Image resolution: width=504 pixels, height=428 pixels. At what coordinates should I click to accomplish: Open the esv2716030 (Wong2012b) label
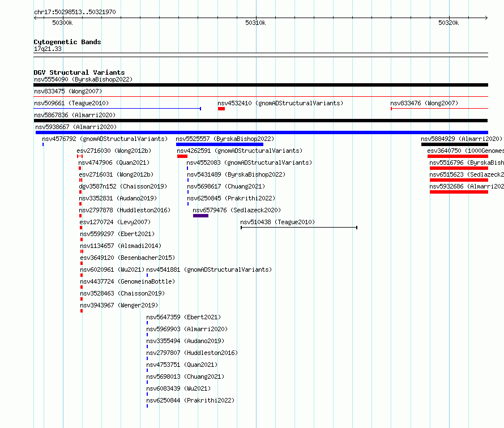114,151
